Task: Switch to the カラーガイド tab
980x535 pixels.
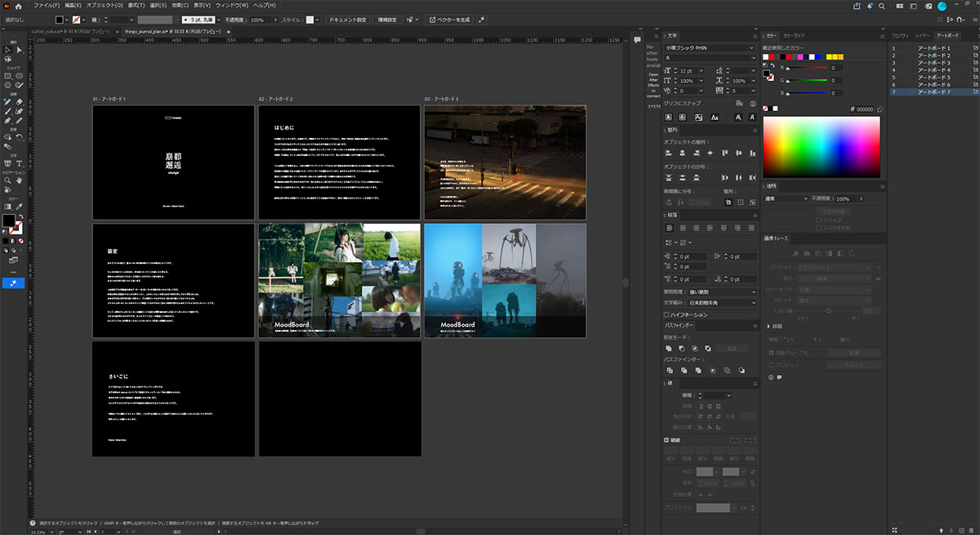Action: (794, 36)
